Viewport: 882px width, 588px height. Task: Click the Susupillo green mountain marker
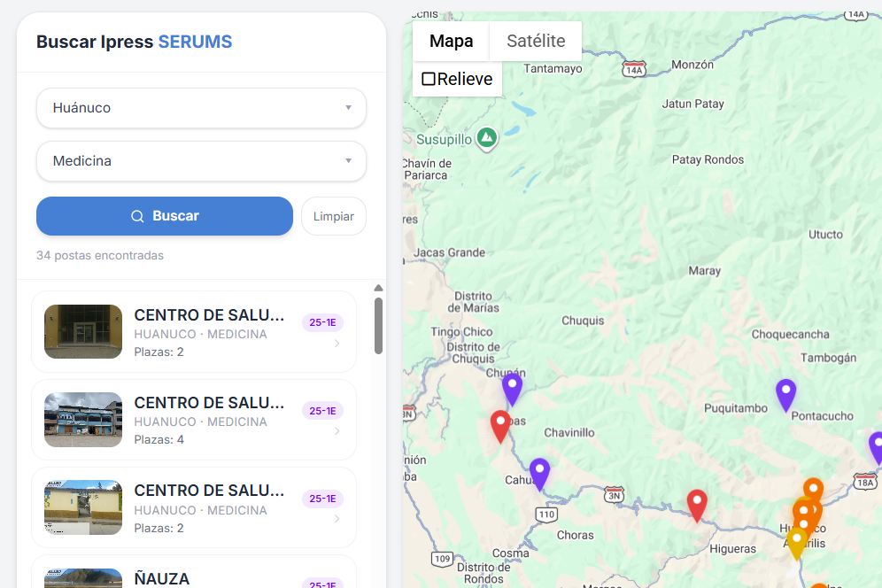pyautogui.click(x=486, y=137)
